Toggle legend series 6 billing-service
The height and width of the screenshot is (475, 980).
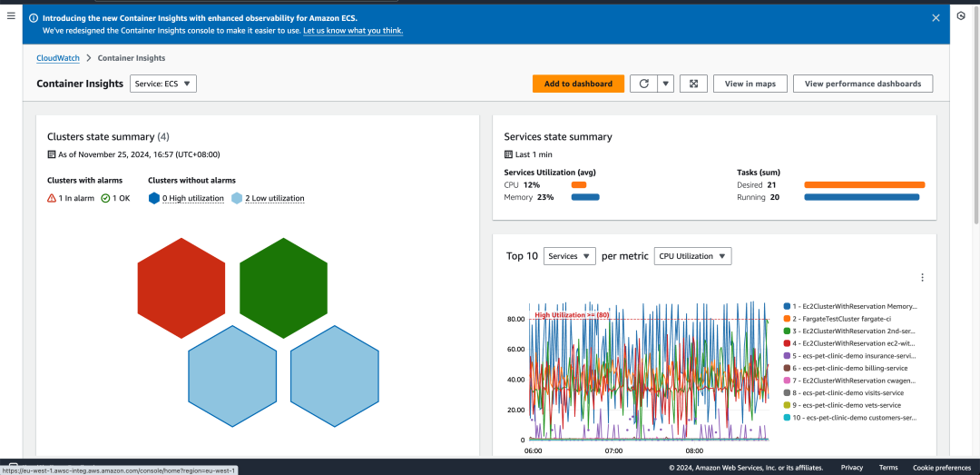(x=846, y=368)
